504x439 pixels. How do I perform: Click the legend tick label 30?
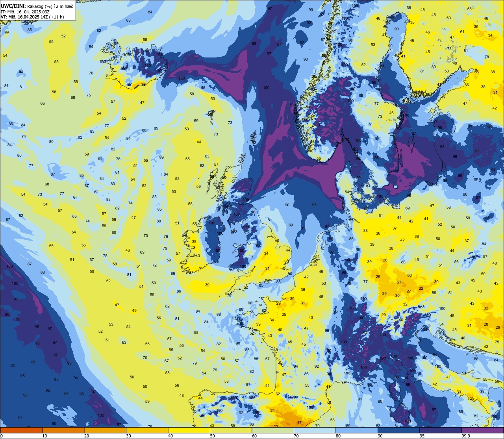coord(128,436)
